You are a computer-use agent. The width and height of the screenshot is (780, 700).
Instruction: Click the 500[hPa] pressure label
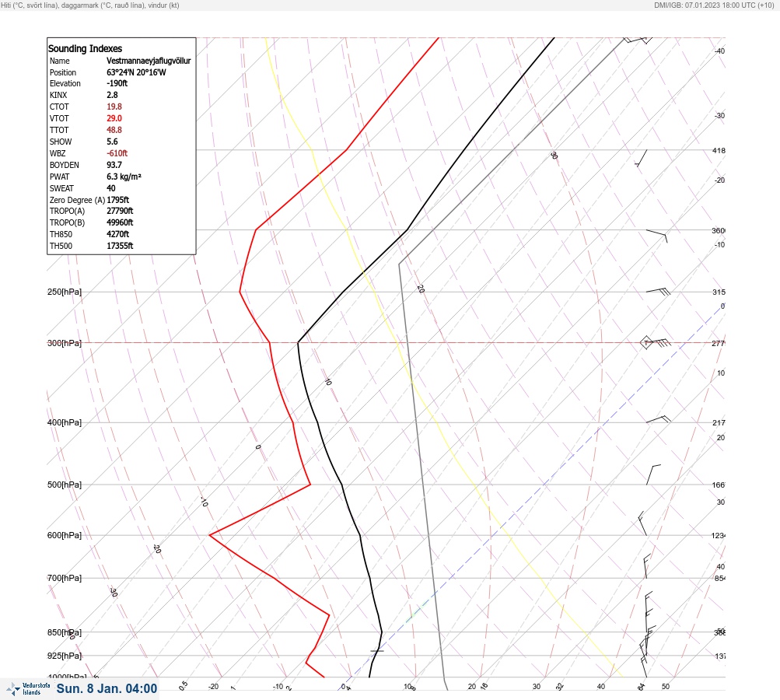coord(65,485)
